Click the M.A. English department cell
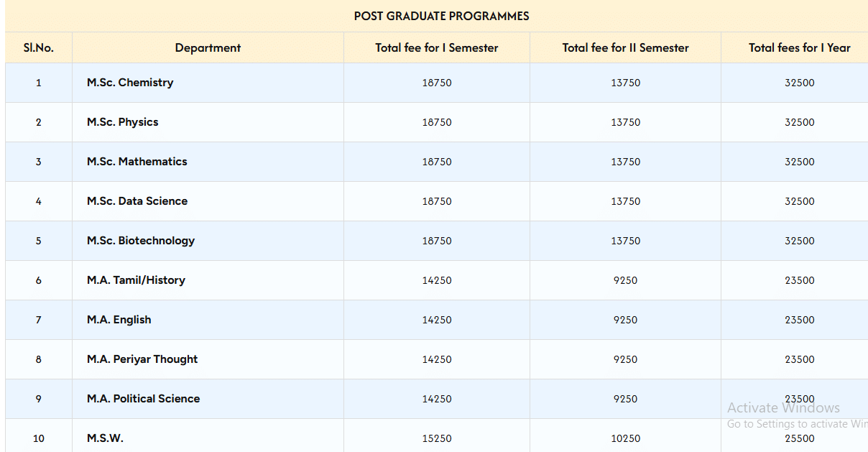This screenshot has height=452, width=868. (x=119, y=320)
